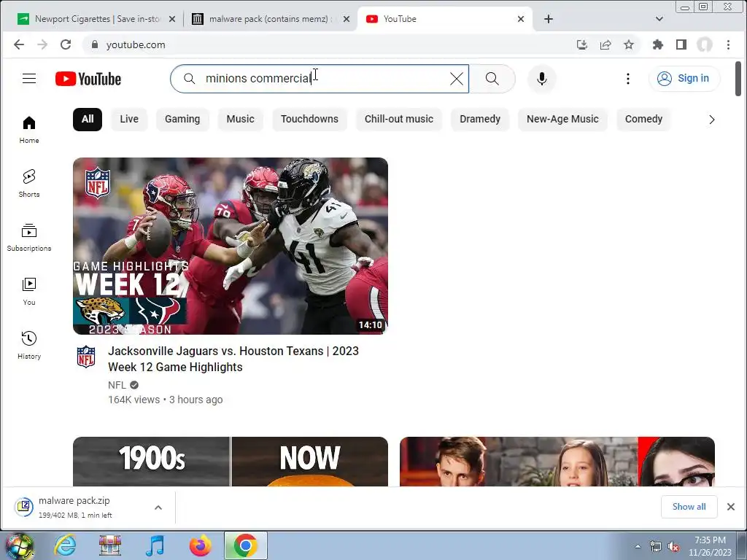747x560 pixels.
Task: Click the magnifier search button
Action: (x=492, y=79)
